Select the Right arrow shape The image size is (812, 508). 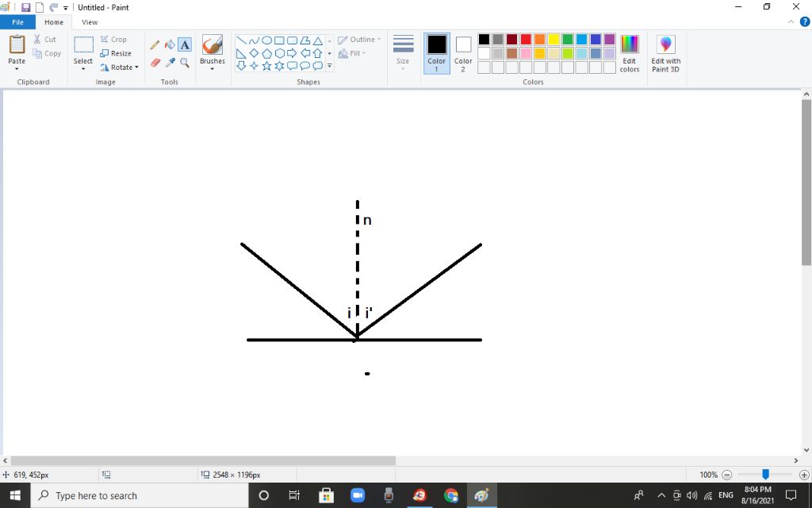click(x=292, y=53)
